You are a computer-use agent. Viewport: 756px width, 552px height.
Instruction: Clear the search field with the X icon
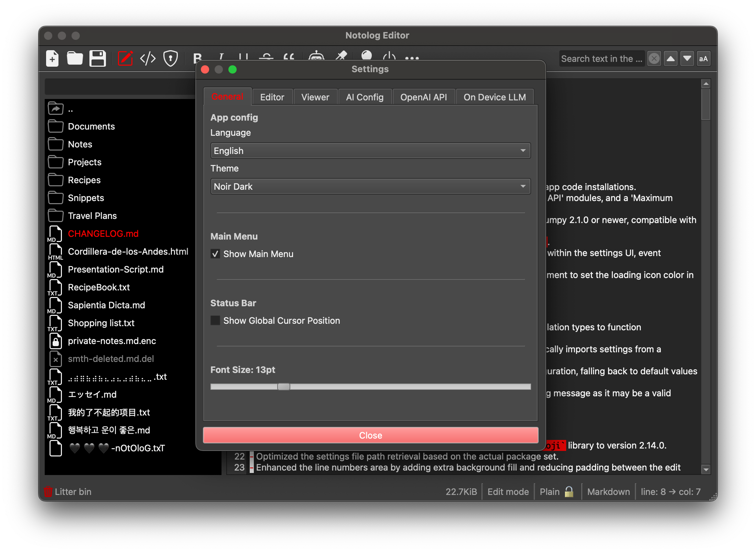coord(654,59)
